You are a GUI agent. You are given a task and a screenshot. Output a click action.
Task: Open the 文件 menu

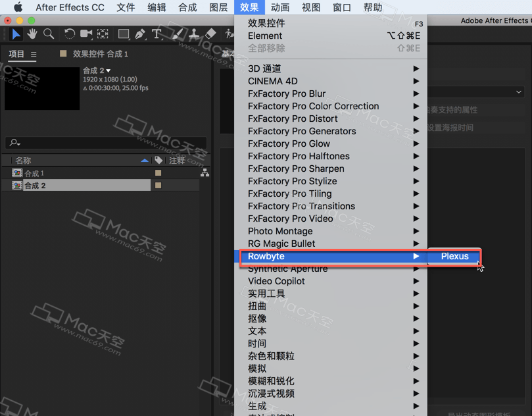click(x=126, y=7)
